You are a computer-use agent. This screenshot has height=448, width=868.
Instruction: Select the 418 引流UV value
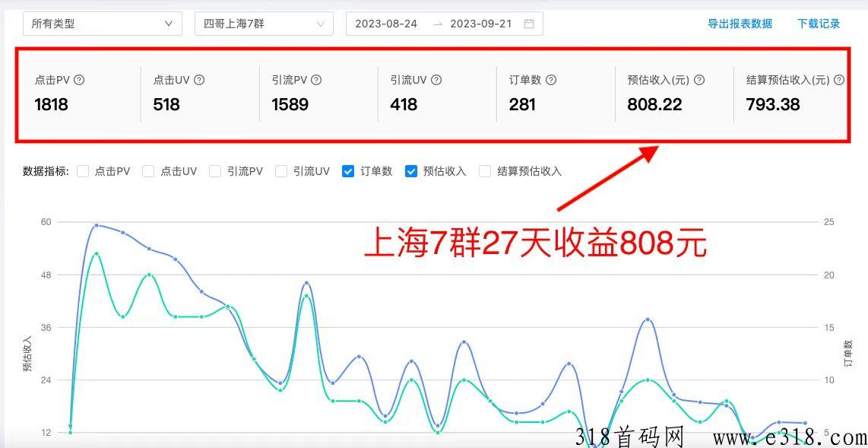(404, 104)
